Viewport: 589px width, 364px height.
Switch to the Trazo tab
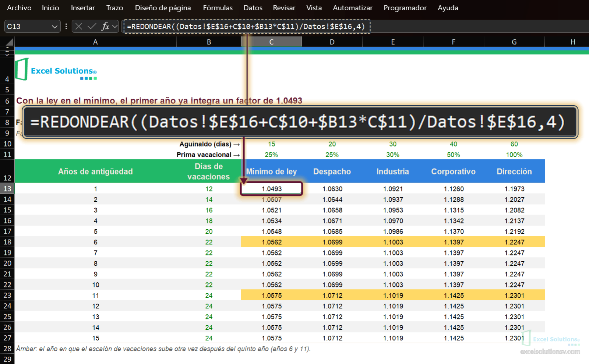[114, 8]
